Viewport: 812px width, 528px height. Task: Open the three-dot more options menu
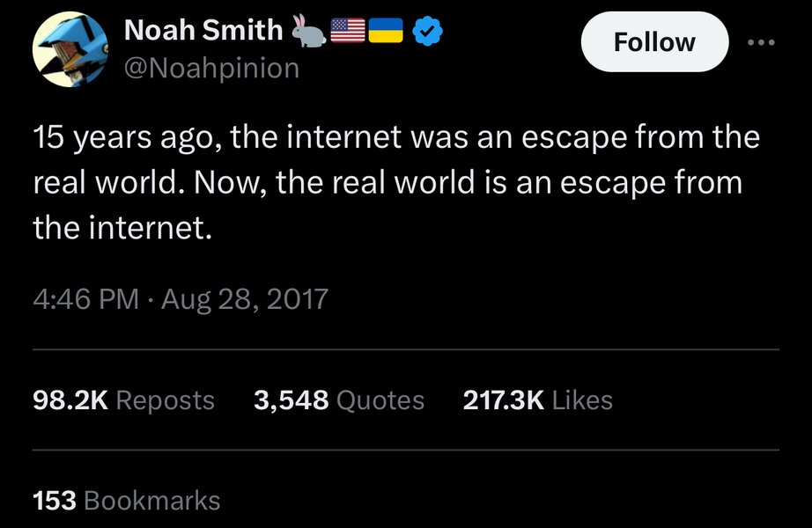point(762,42)
